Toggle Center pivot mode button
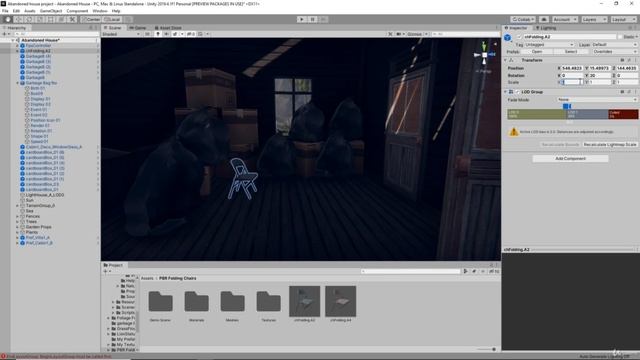Image resolution: width=640 pixels, height=360 pixels. click(91, 19)
